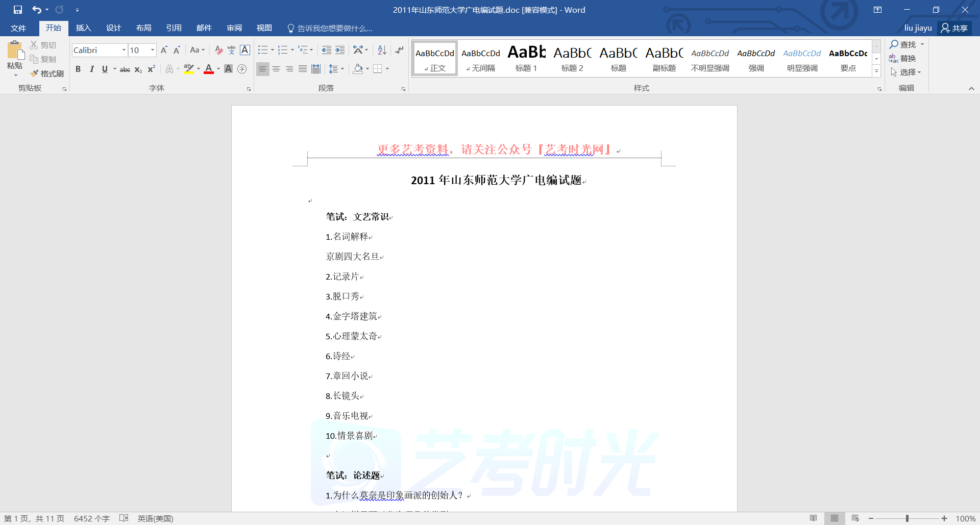Toggle show paragraph marks button
This screenshot has height=525, width=980.
click(399, 50)
